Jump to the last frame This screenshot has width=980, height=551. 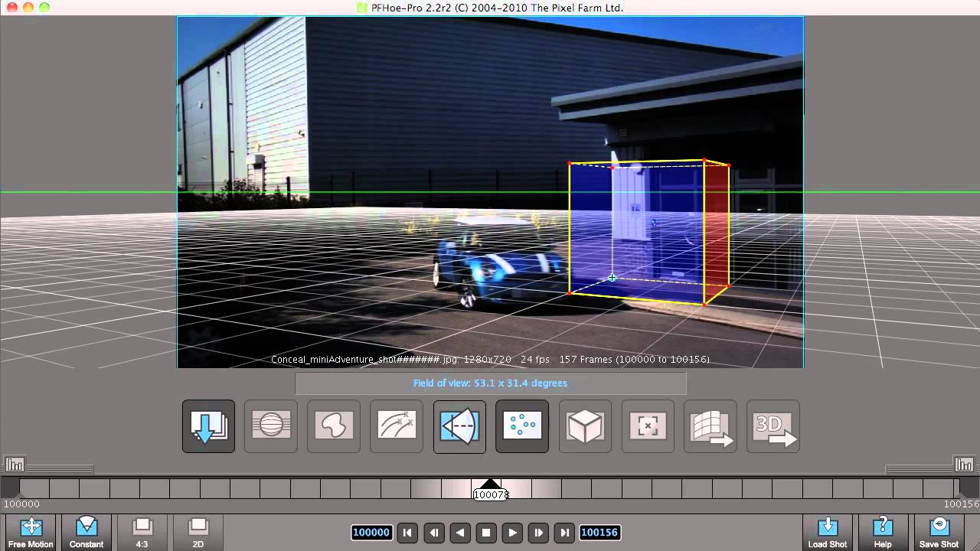[565, 533]
